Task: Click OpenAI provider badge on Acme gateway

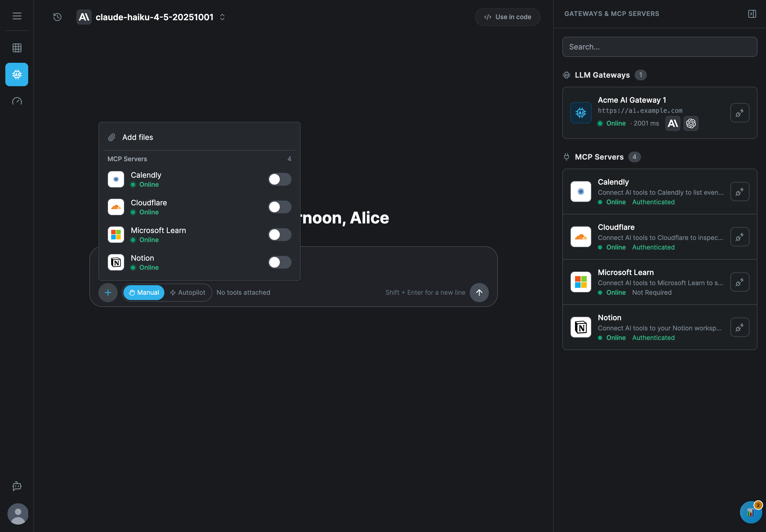Action: click(691, 123)
